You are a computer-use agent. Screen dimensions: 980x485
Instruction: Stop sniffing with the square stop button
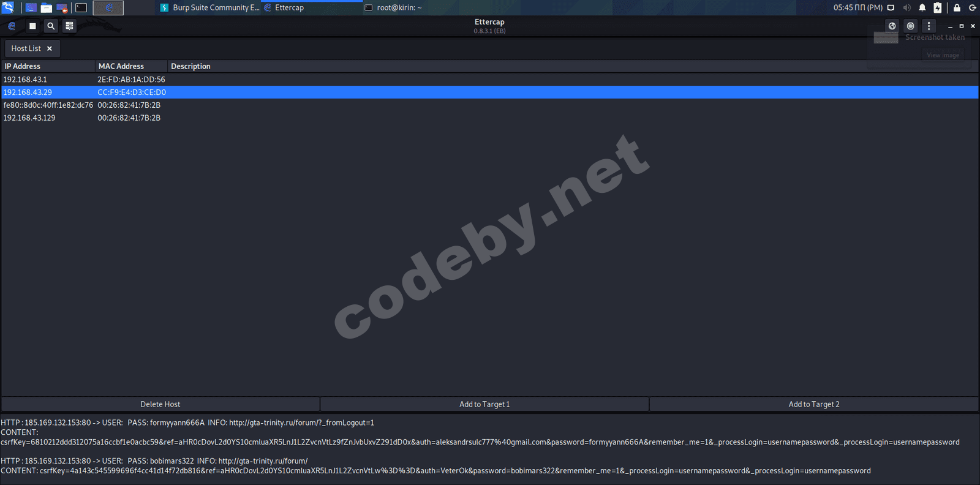32,26
